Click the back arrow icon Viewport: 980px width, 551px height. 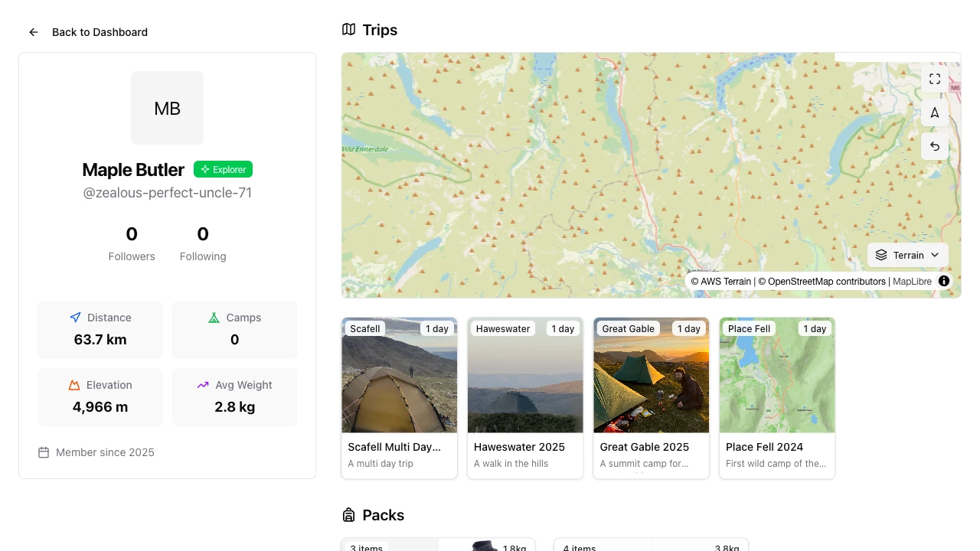[34, 32]
